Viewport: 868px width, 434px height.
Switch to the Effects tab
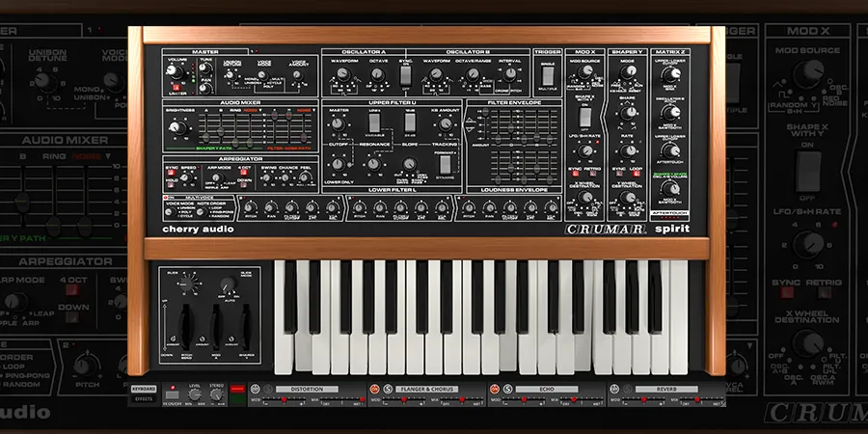click(x=144, y=399)
